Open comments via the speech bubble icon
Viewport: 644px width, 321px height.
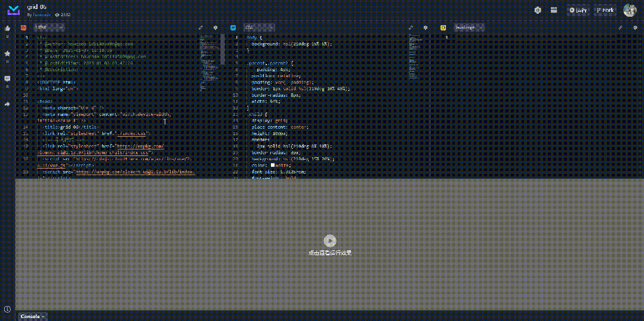(7, 78)
